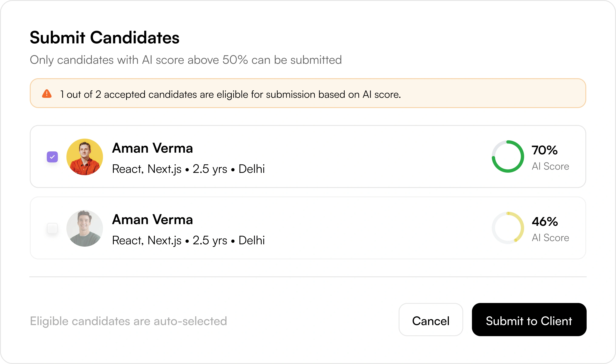Click the avatar with yellow background
616x364 pixels.
pos(85,157)
